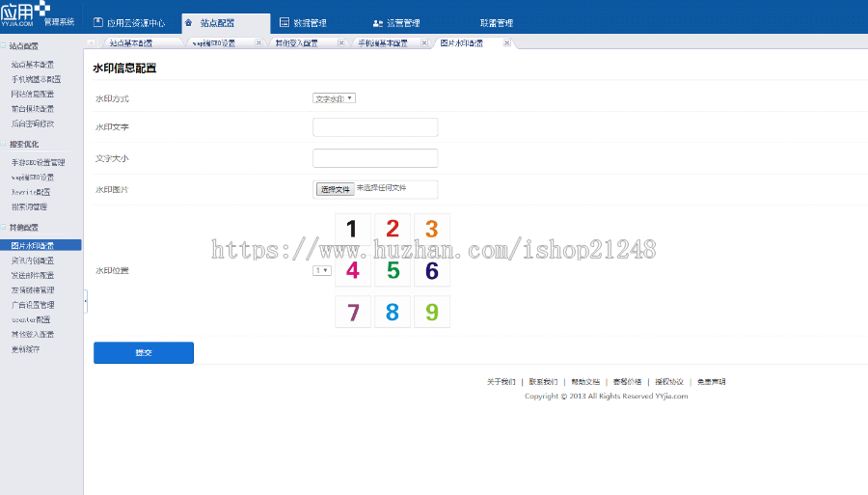868x495 pixels.
Task: Click position tile number 1 (black)
Action: tap(353, 230)
